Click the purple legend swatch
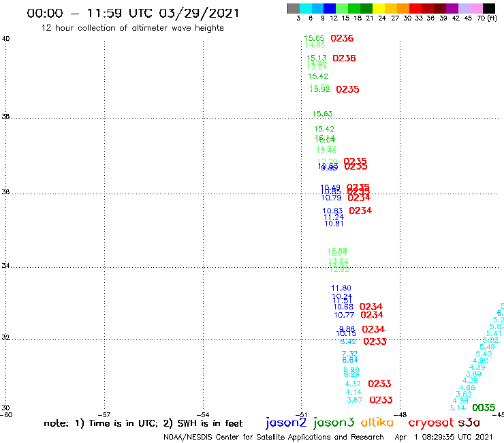Image resolution: width=504 pixels, height=443 pixels. [x=452, y=8]
